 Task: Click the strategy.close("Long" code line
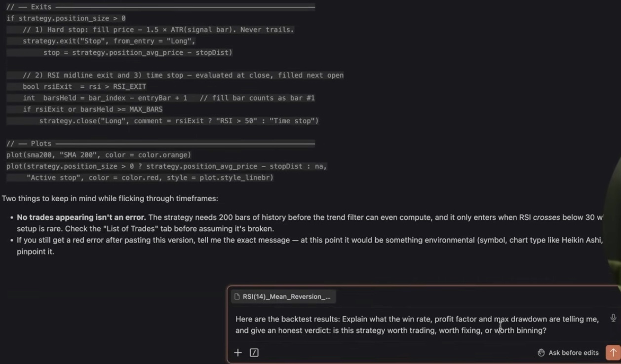179,121
